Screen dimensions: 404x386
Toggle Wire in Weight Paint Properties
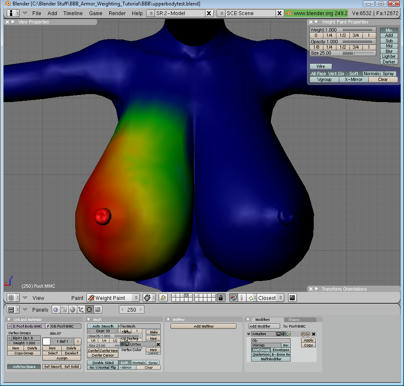pyautogui.click(x=321, y=66)
